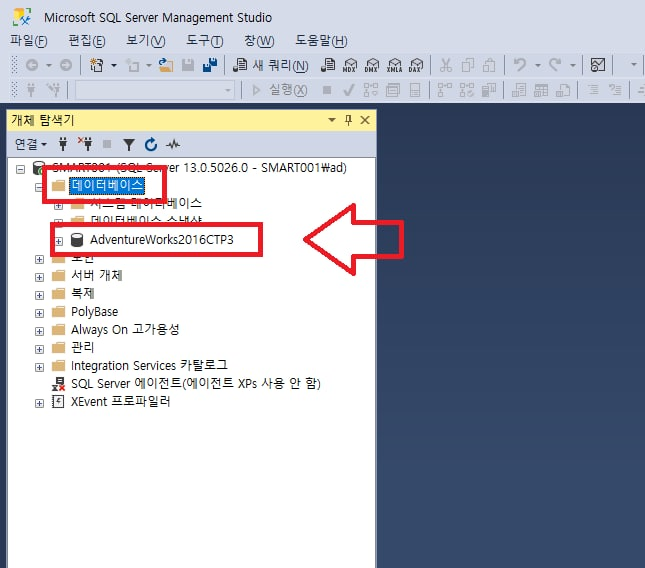Select the SQL Server 에이전트 node

click(x=195, y=383)
